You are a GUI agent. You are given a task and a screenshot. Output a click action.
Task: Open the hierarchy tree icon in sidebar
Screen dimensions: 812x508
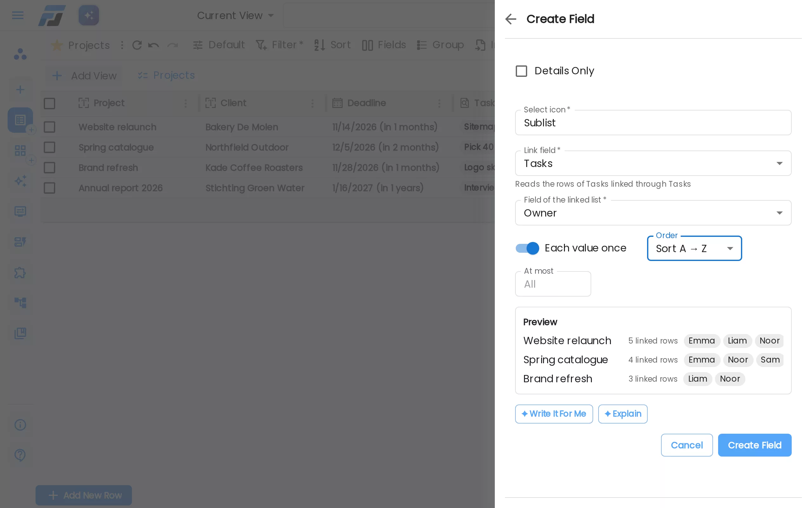20,303
